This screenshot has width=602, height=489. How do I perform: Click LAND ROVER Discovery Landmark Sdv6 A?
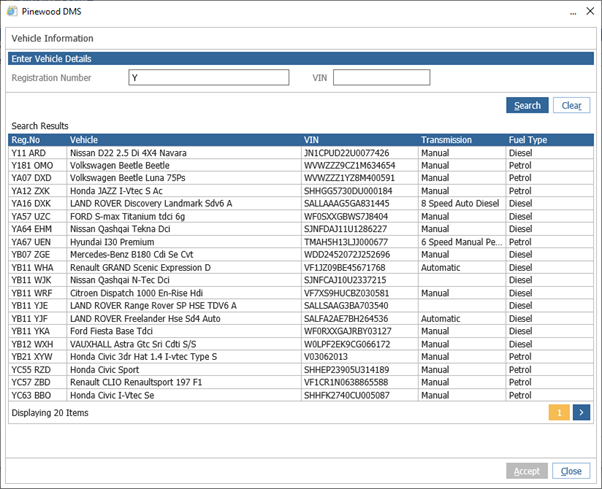coord(151,203)
